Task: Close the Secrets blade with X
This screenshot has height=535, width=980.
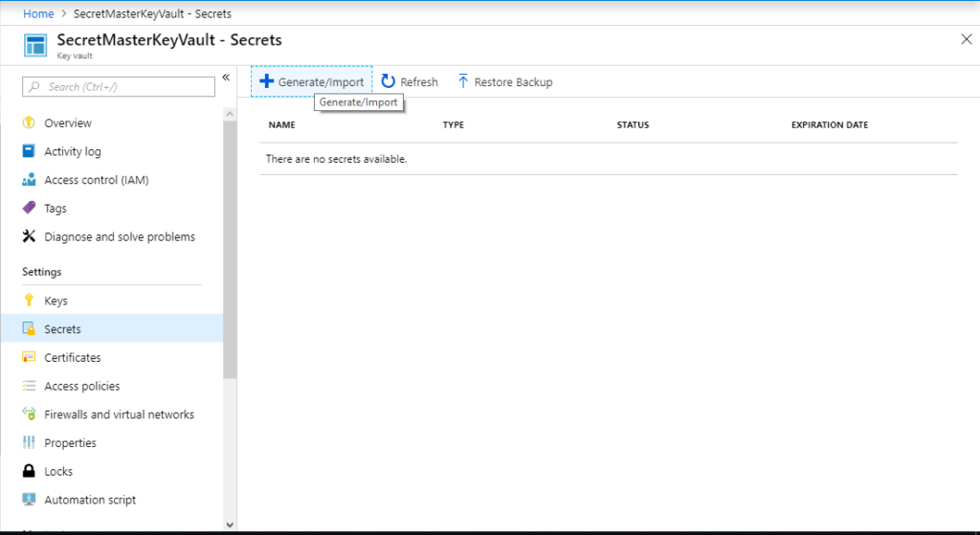Action: 967,39
